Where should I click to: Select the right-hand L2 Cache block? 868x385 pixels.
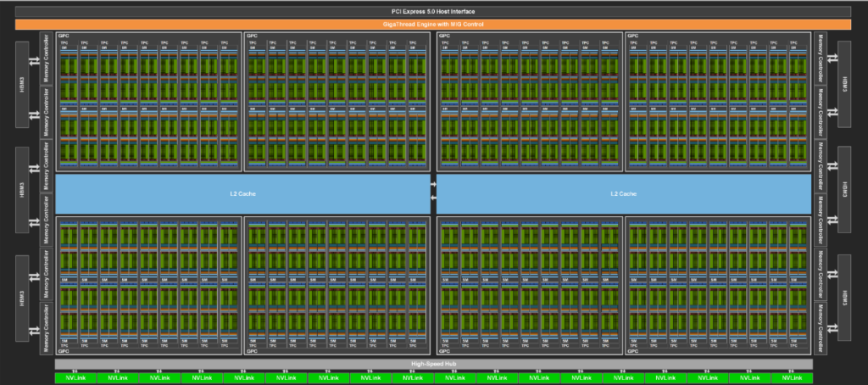tap(624, 194)
